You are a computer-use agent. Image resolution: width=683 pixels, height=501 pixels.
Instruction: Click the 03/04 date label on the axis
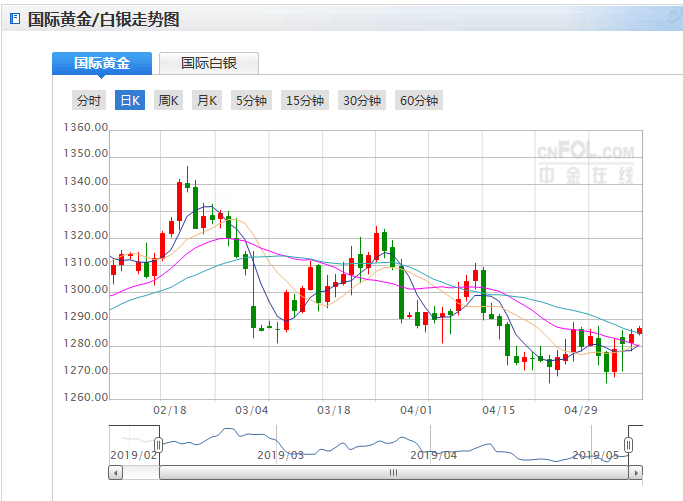pos(252,410)
